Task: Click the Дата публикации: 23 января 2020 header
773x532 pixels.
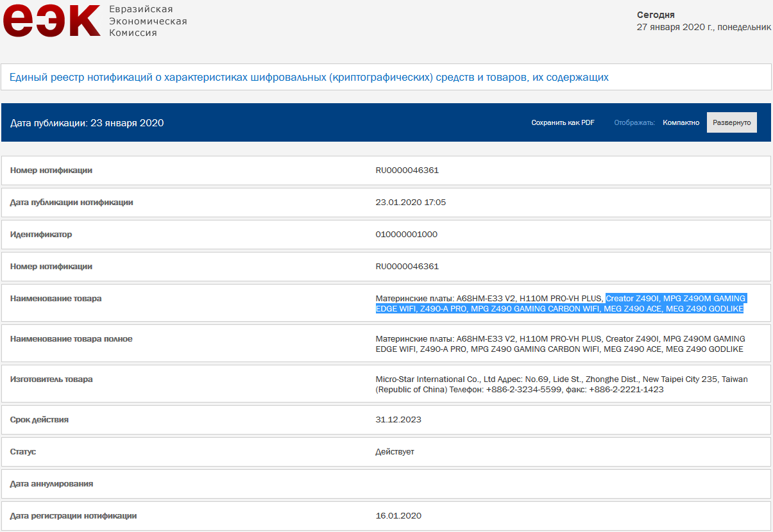Action: click(x=87, y=122)
